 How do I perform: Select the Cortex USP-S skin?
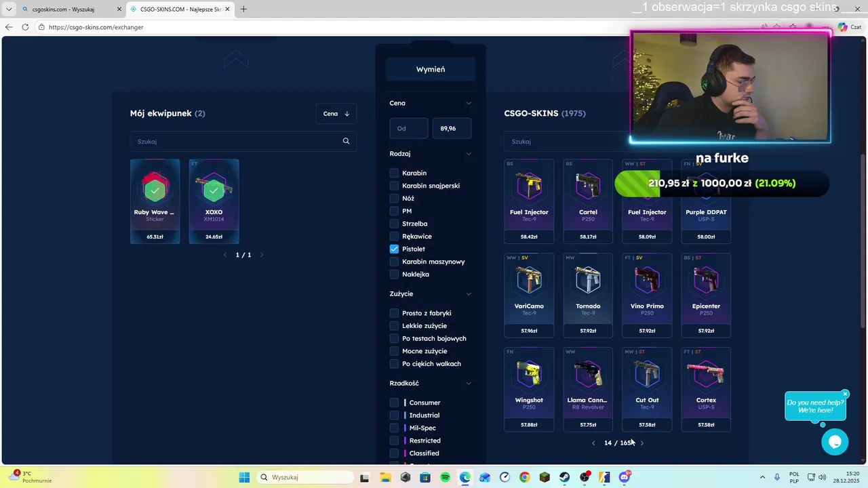pos(706,389)
